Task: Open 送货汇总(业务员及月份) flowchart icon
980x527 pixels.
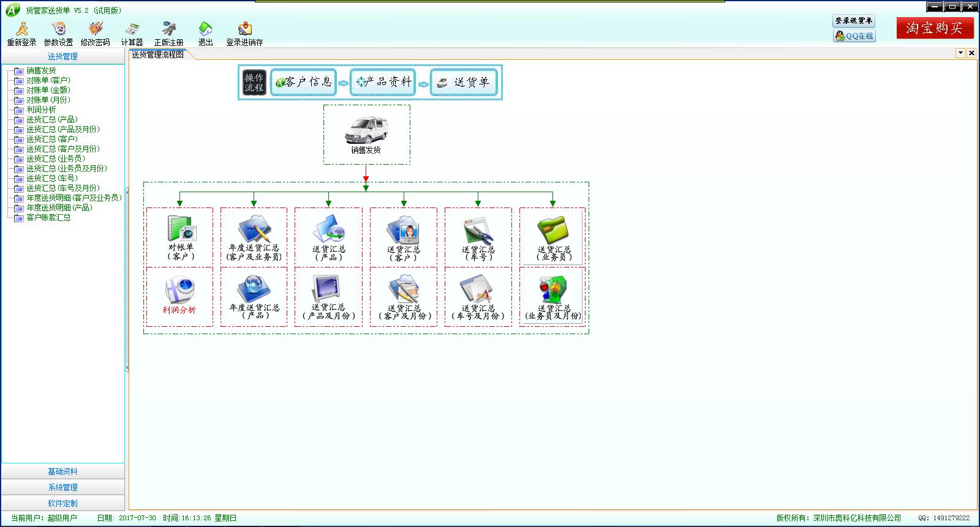Action: coord(553,296)
